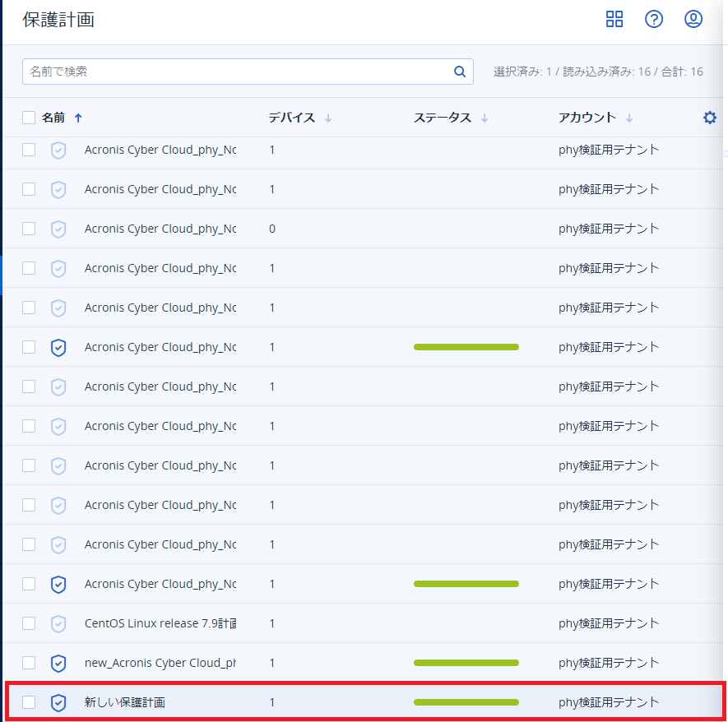Click the 名前で検索 search field

click(239, 72)
